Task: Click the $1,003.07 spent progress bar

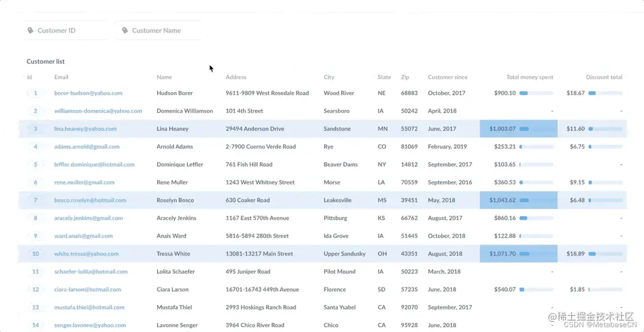Action: [536, 129]
